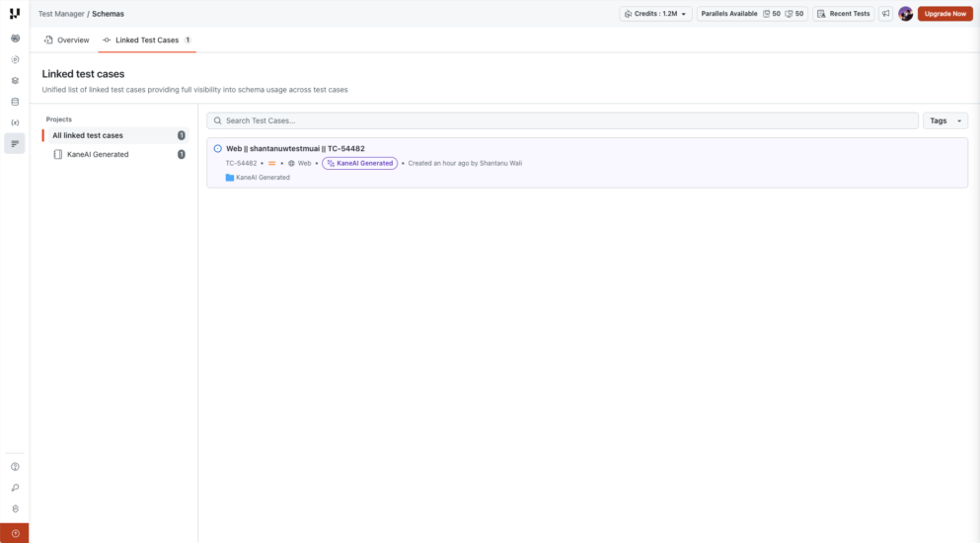The width and height of the screenshot is (980, 543).
Task: Open the database cylinder icon in sidebar
Action: [15, 102]
